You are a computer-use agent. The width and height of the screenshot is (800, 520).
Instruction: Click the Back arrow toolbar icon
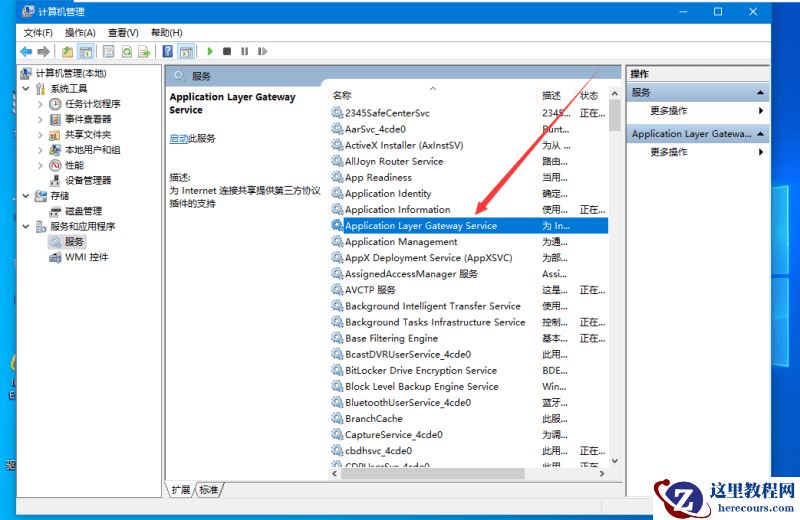(x=26, y=52)
